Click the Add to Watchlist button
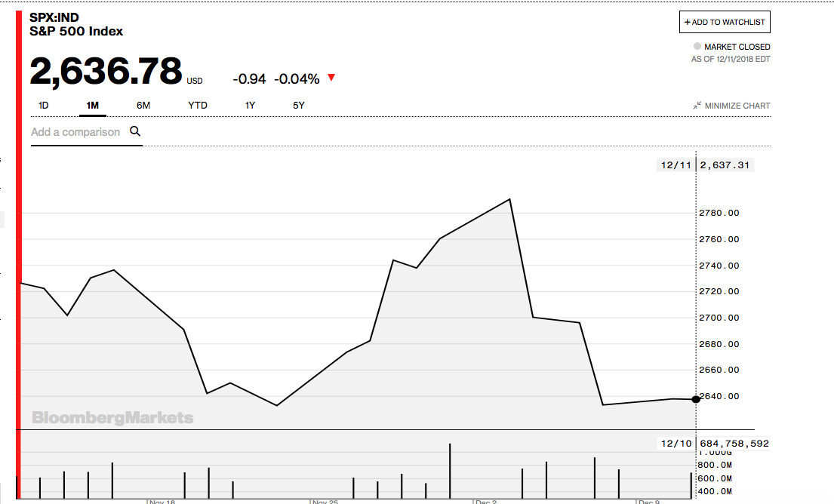The height and width of the screenshot is (504, 834). [725, 22]
